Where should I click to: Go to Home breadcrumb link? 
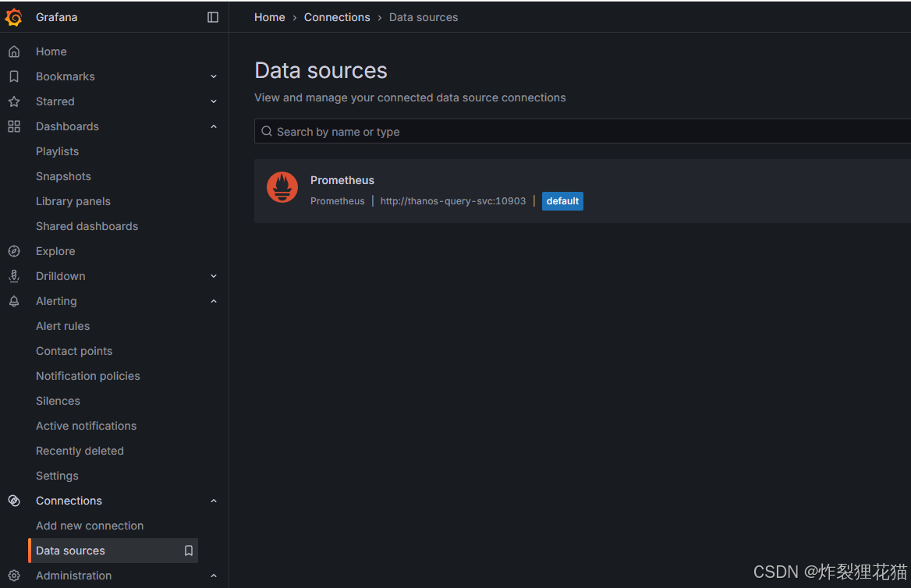tap(270, 17)
